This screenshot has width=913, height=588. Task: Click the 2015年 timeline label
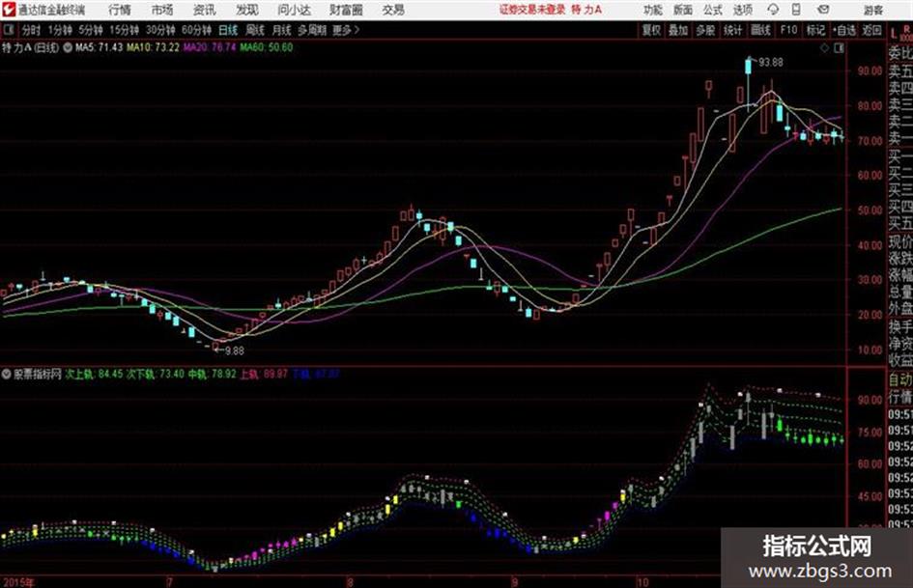(18, 582)
